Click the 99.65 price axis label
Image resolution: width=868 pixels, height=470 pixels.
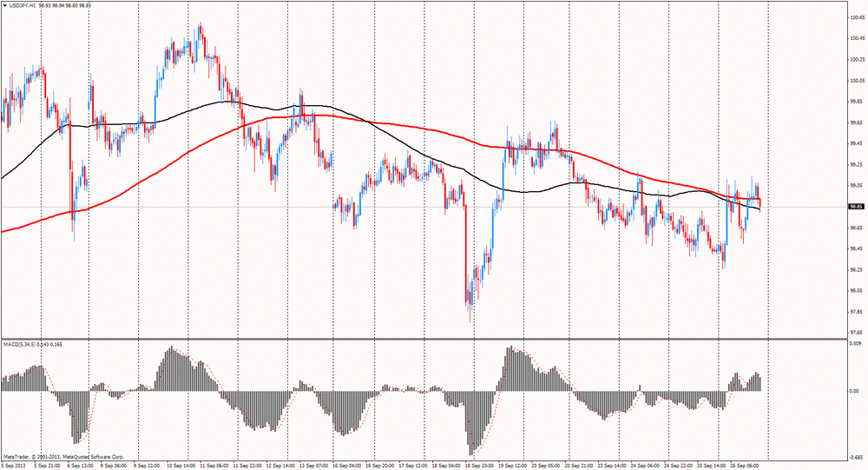(x=858, y=122)
